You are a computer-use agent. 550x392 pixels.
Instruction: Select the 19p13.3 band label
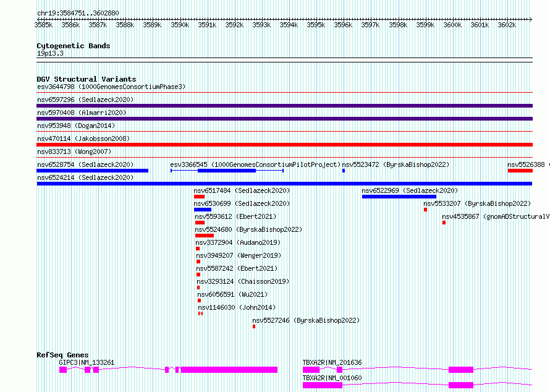pos(50,53)
